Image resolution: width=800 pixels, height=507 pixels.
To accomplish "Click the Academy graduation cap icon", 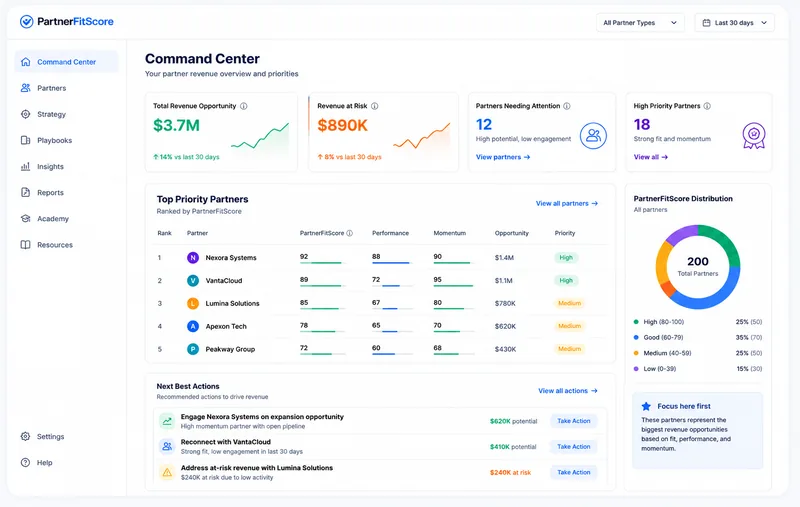I will coord(26,218).
